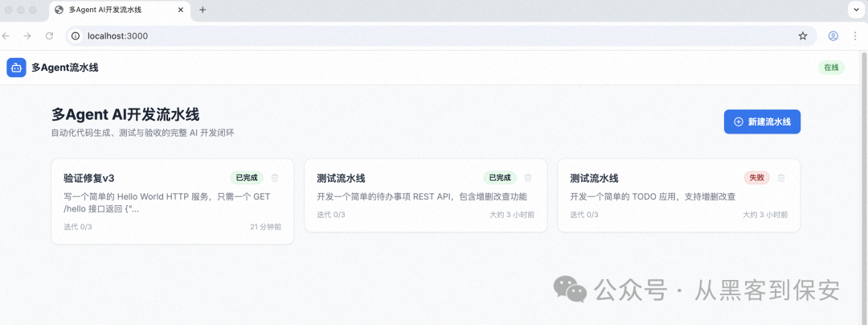Click the site info icon before localhost:3000
The height and width of the screenshot is (325, 868).
click(76, 36)
